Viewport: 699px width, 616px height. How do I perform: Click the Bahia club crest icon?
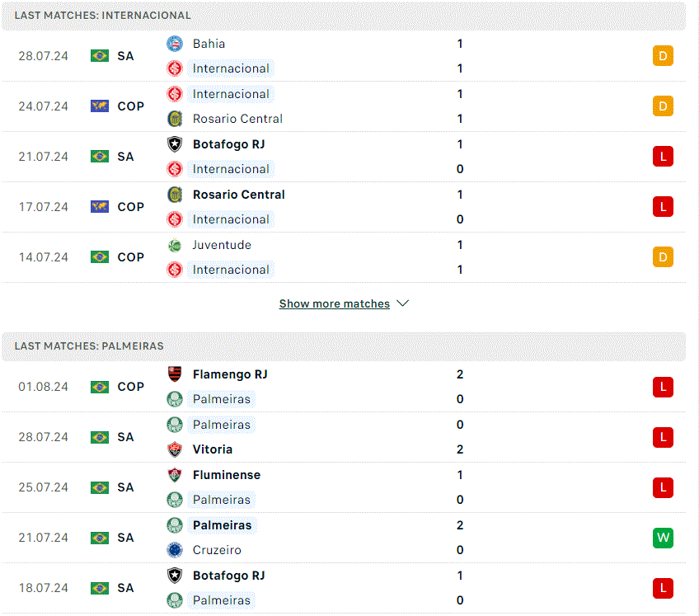pos(175,44)
